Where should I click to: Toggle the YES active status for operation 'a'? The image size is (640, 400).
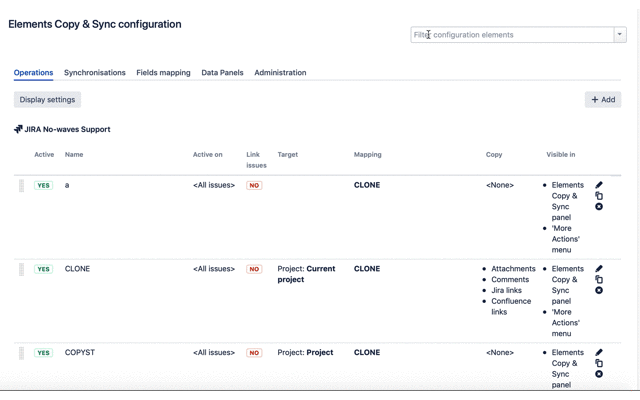43,185
